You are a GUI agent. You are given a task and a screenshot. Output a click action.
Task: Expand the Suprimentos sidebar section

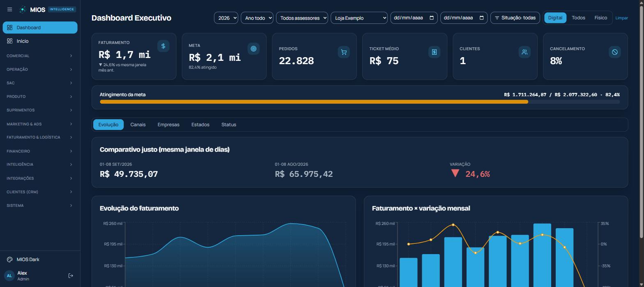(40, 110)
